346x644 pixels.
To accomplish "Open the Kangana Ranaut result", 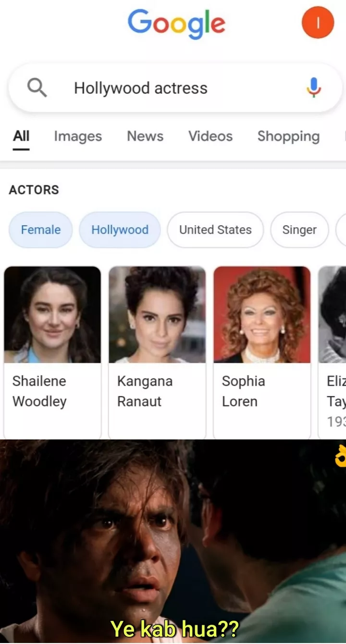I will [x=145, y=391].
